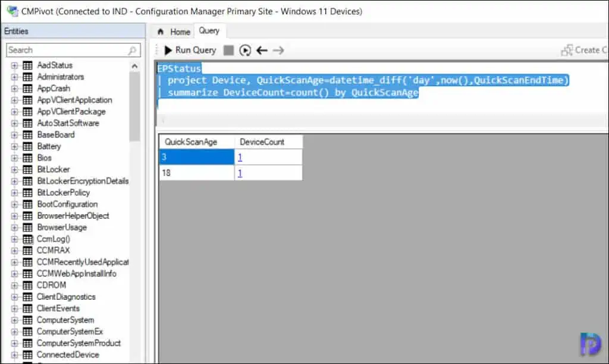609x364 pixels.
Task: Click the ConnectedDevice table icon
Action: 27,354
